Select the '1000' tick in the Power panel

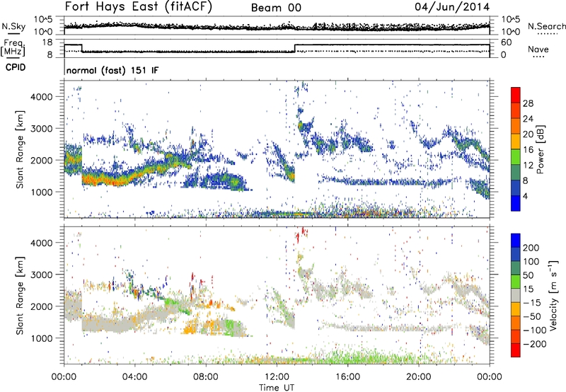pyautogui.click(x=42, y=192)
